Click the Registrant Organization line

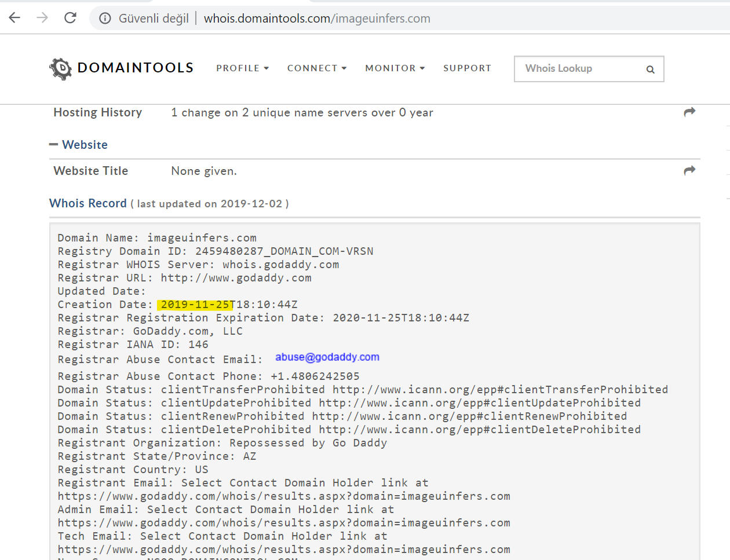pyautogui.click(x=222, y=443)
